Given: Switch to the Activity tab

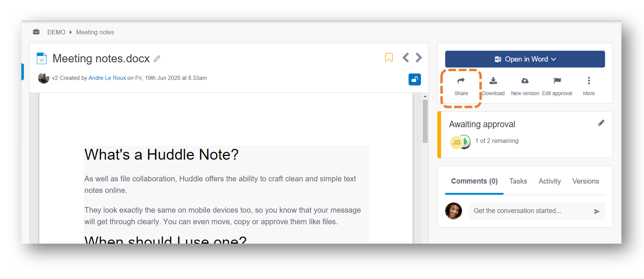Looking at the screenshot, I should click(x=549, y=181).
